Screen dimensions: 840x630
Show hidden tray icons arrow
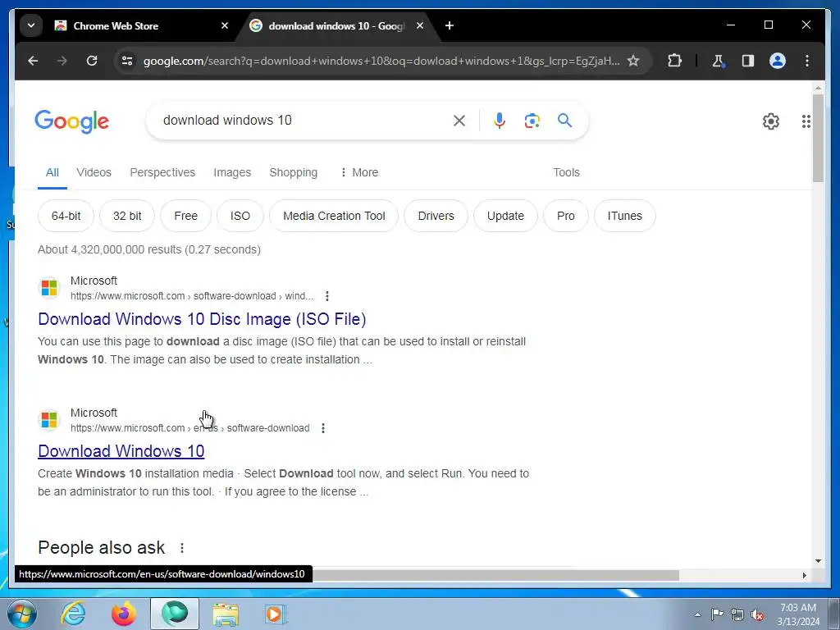(697, 614)
